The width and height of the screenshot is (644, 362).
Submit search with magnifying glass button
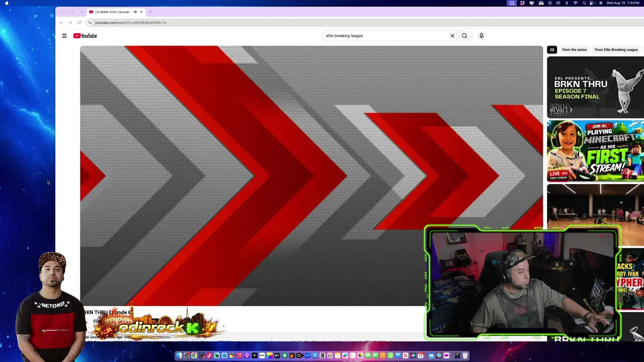[464, 36]
